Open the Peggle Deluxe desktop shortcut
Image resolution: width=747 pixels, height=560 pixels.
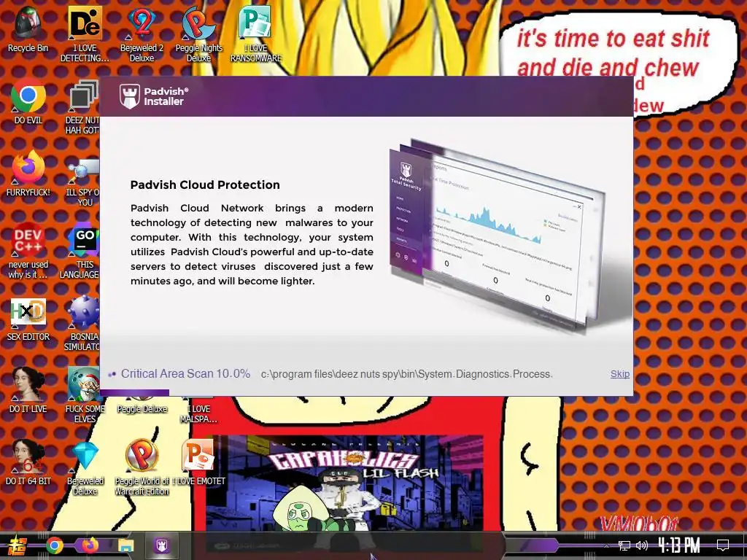coord(142,405)
